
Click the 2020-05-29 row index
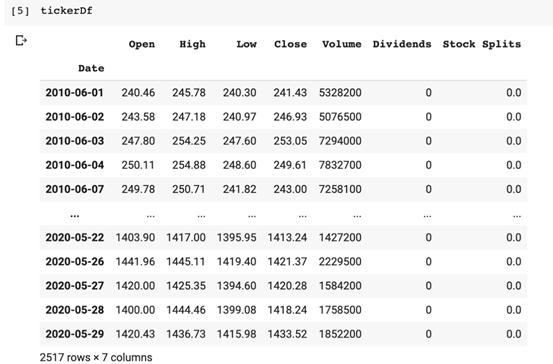tap(74, 334)
